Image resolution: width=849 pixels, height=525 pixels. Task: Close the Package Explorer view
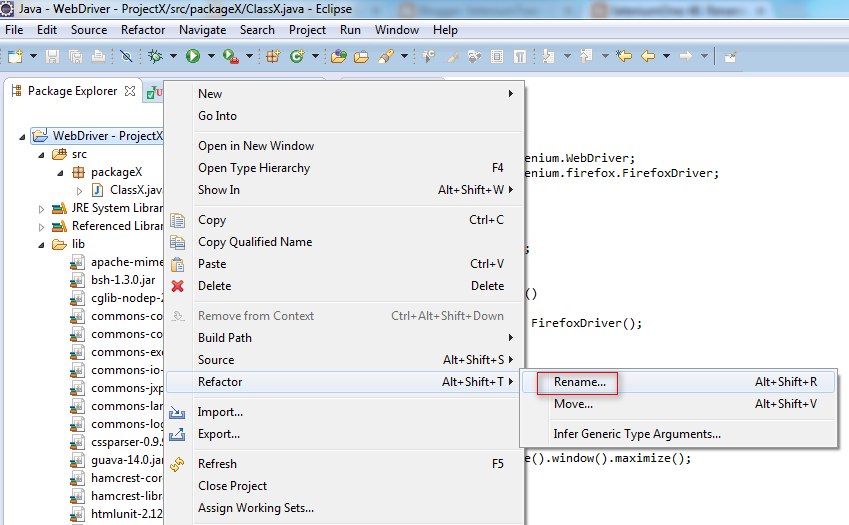coord(130,91)
